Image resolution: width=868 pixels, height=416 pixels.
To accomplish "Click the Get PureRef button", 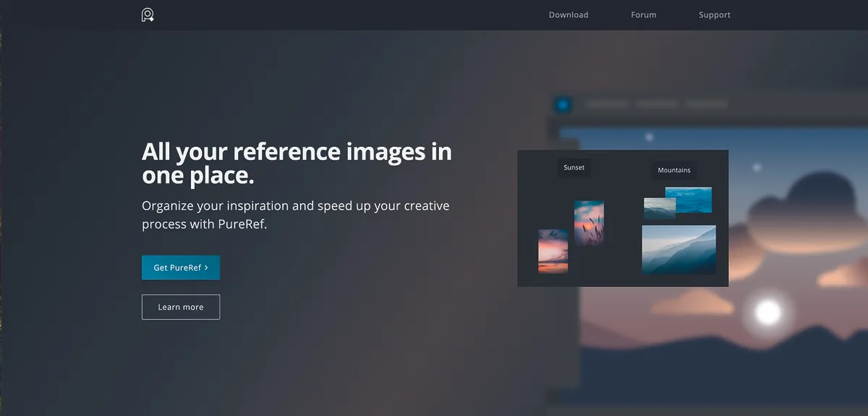I will (181, 268).
